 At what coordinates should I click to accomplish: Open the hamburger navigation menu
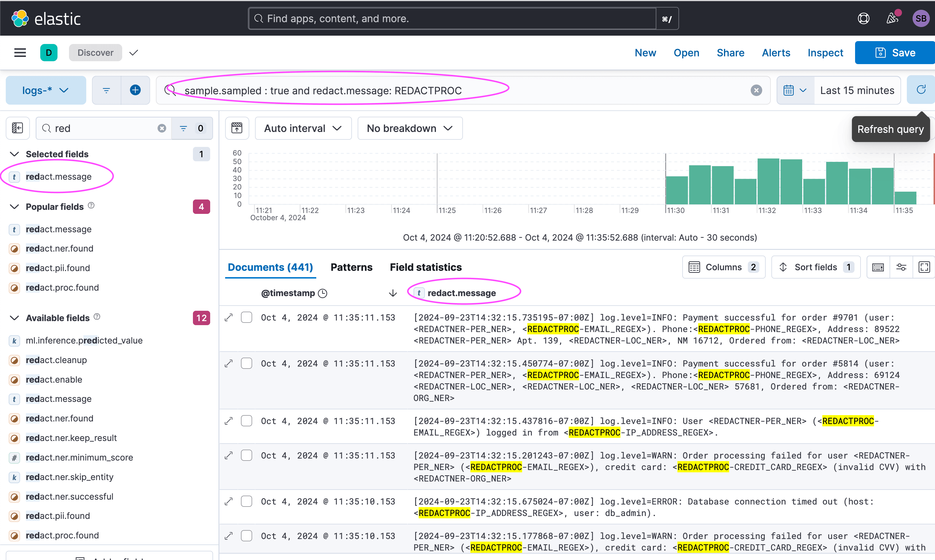point(20,52)
